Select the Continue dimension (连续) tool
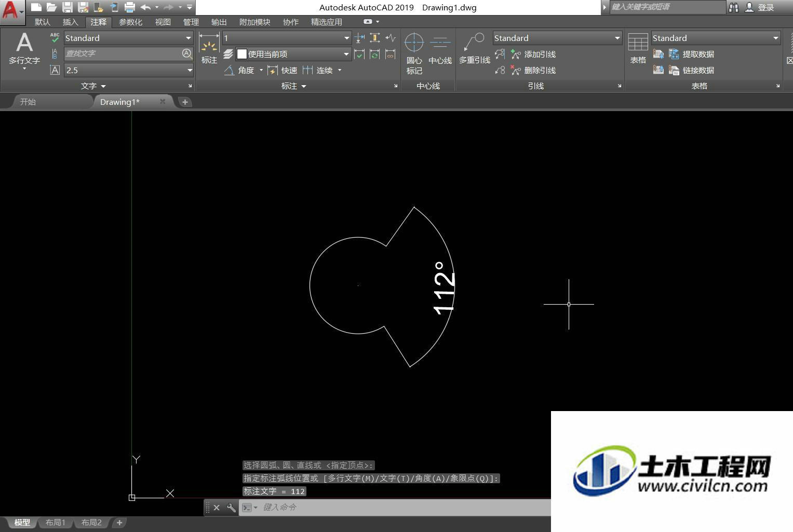The image size is (793, 532). [x=317, y=70]
